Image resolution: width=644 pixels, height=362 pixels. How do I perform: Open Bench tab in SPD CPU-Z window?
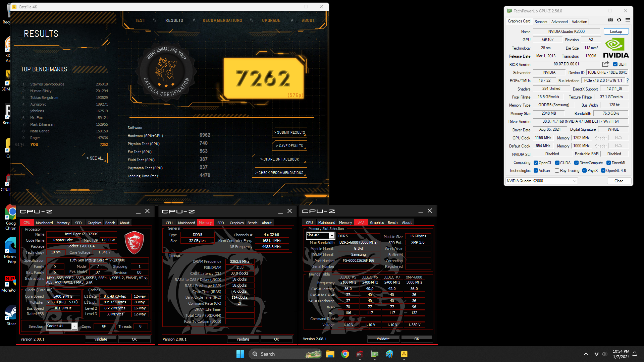click(x=392, y=223)
